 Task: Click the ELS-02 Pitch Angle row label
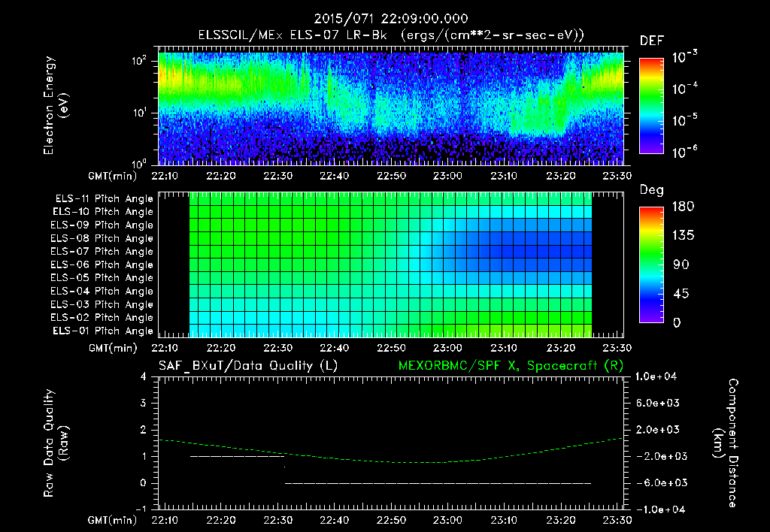(x=102, y=318)
